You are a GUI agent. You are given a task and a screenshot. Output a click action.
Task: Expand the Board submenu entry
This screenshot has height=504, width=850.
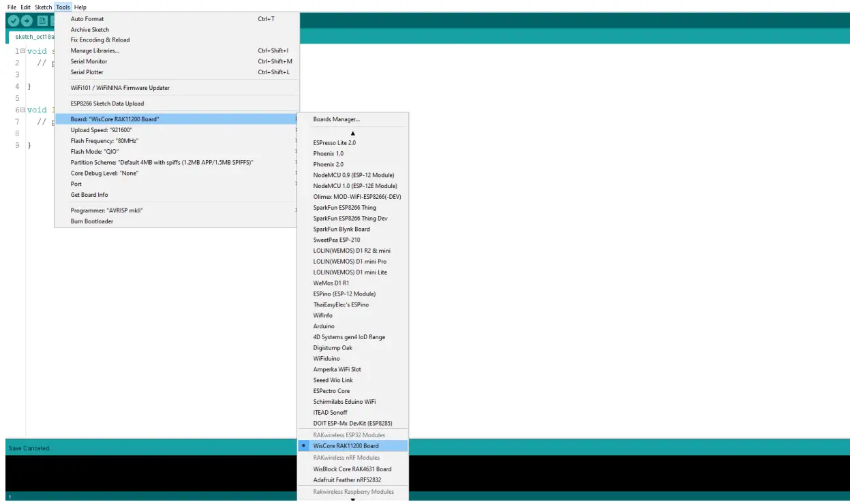click(177, 119)
